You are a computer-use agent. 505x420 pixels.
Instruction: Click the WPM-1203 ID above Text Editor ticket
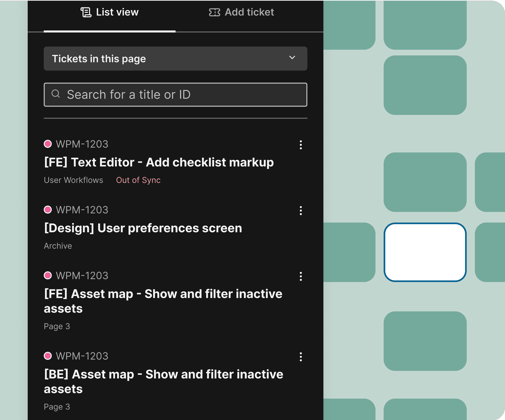point(82,144)
